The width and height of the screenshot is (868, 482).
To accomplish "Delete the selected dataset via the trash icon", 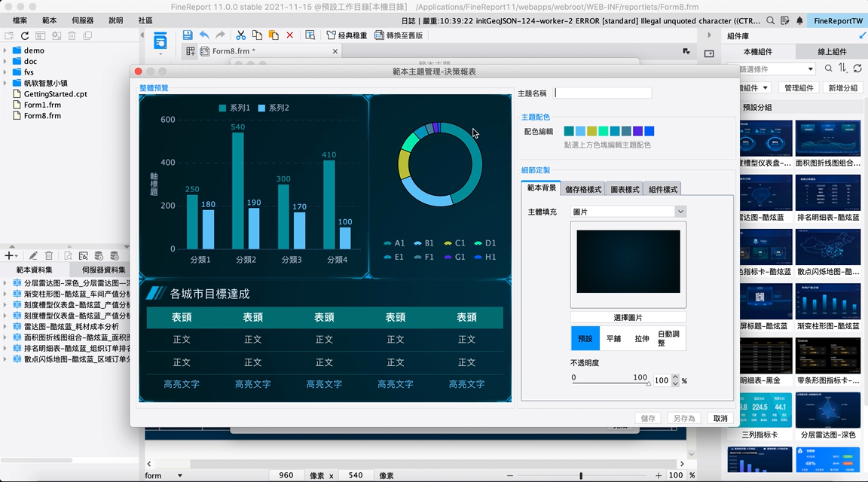I will 47,256.
